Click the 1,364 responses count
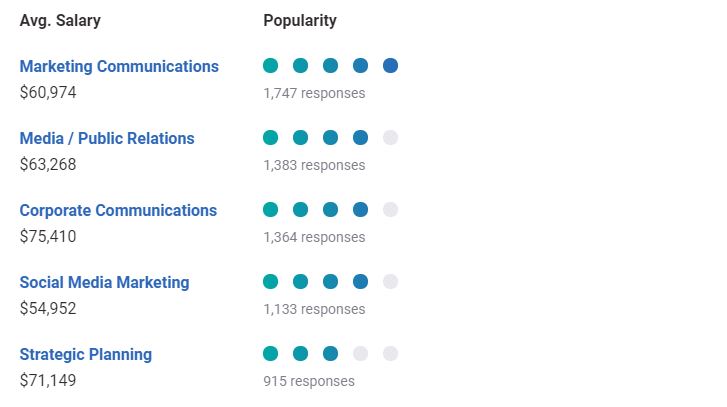The image size is (727, 407). coord(314,237)
